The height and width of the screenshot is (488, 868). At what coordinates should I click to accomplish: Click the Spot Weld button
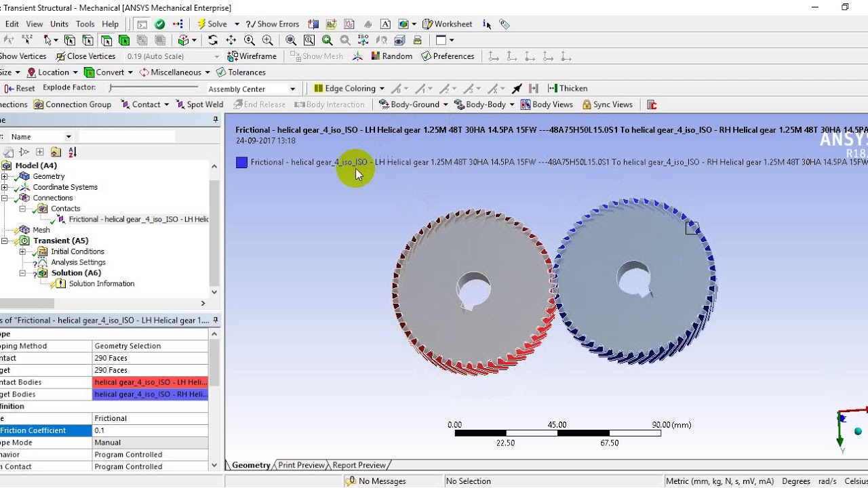tap(199, 104)
